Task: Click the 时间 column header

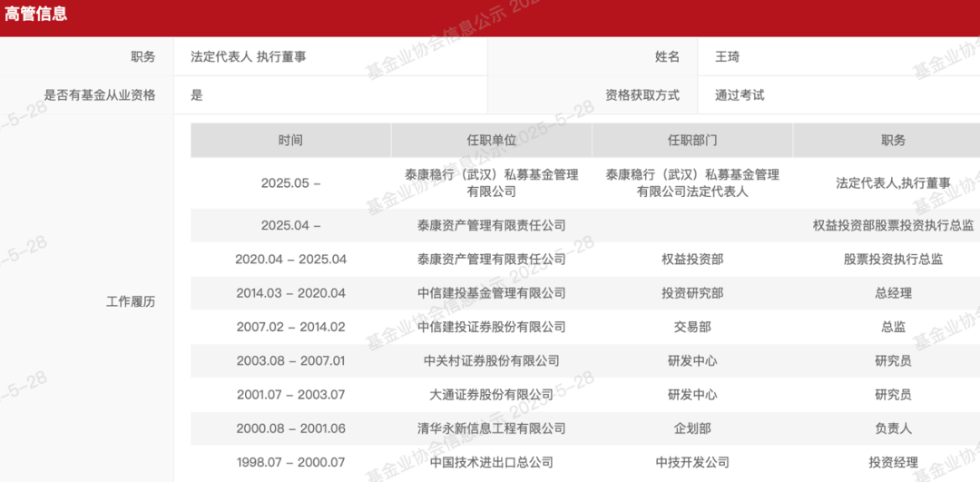Action: point(290,140)
